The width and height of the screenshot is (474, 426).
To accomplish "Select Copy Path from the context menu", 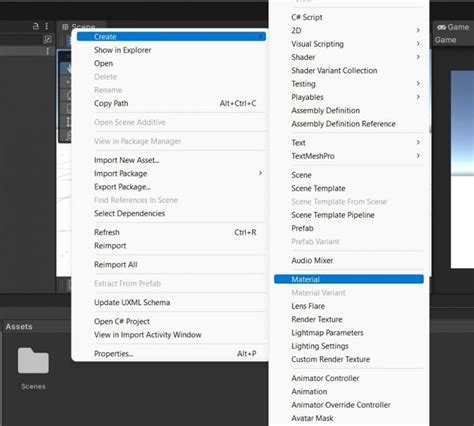I will 171,103.
